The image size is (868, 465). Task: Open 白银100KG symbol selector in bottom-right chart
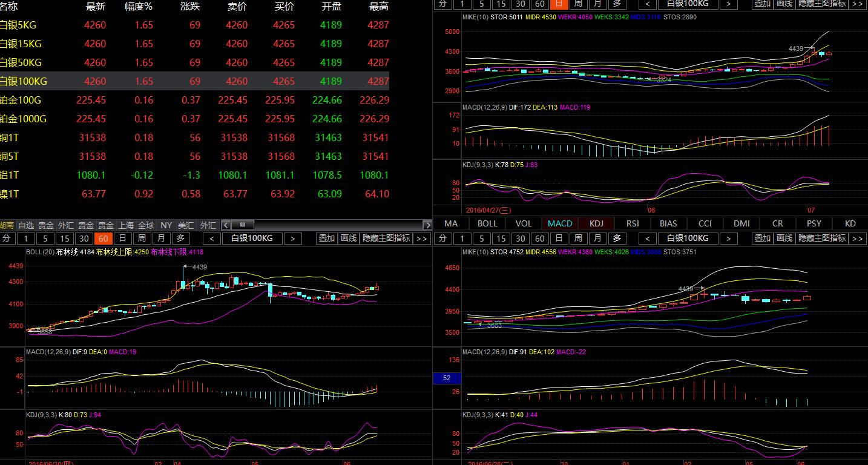[688, 239]
